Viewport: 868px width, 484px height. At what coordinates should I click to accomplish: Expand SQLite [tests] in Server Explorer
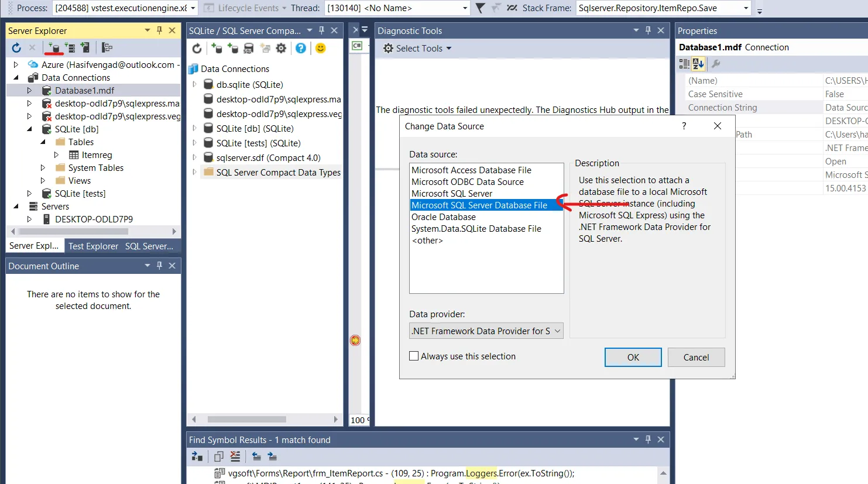pos(29,194)
